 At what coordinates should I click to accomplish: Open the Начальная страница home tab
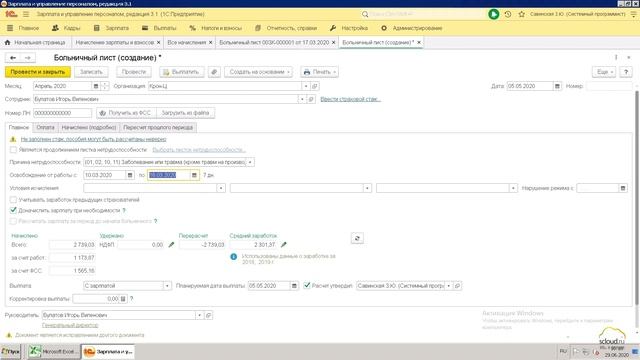[x=35, y=42]
